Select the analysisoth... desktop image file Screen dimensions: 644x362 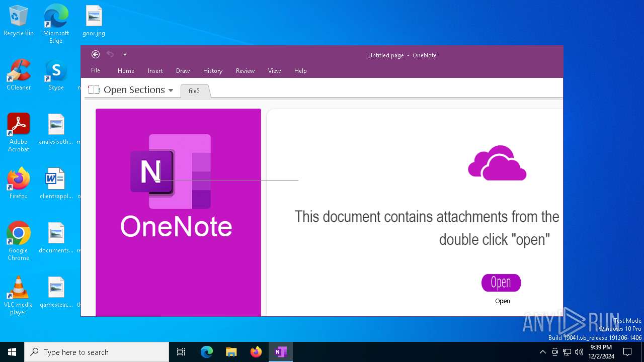[x=56, y=129]
